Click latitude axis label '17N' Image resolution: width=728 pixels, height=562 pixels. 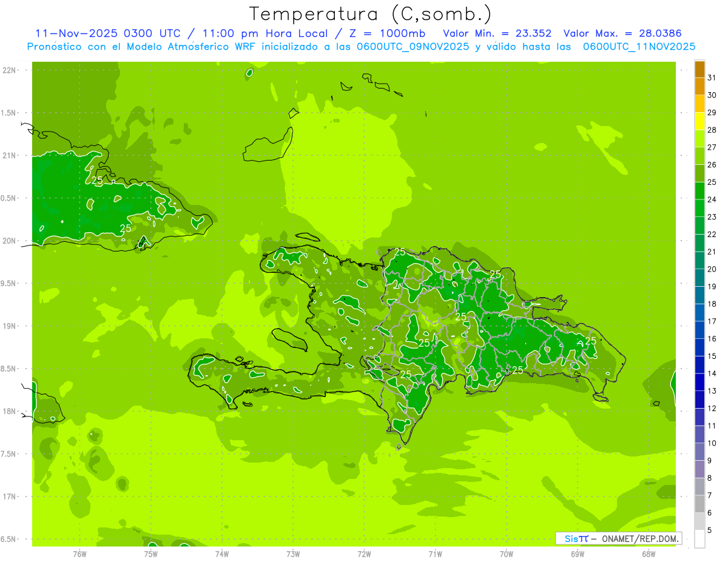pyautogui.click(x=9, y=497)
